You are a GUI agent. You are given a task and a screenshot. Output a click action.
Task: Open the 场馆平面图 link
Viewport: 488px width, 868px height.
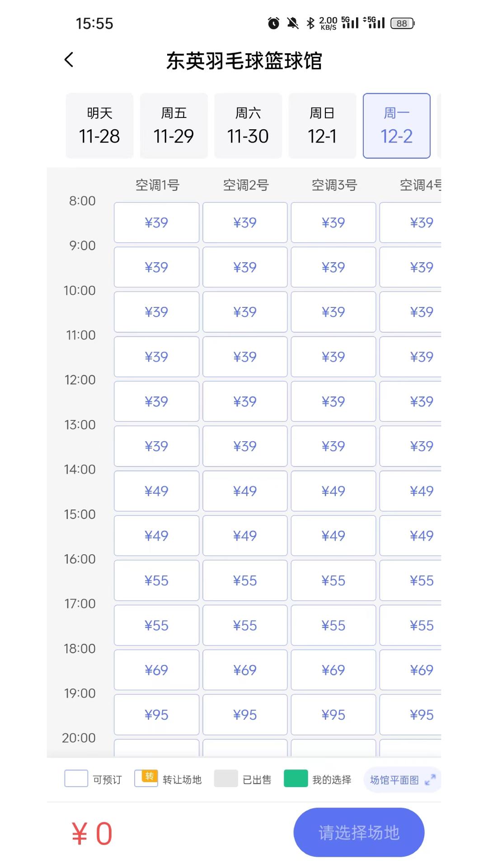click(394, 780)
